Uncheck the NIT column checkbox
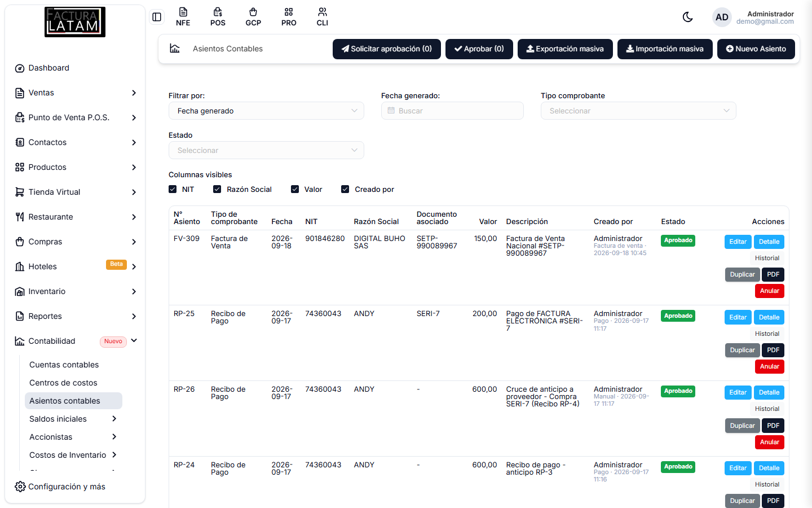The height and width of the screenshot is (508, 812). [173, 189]
